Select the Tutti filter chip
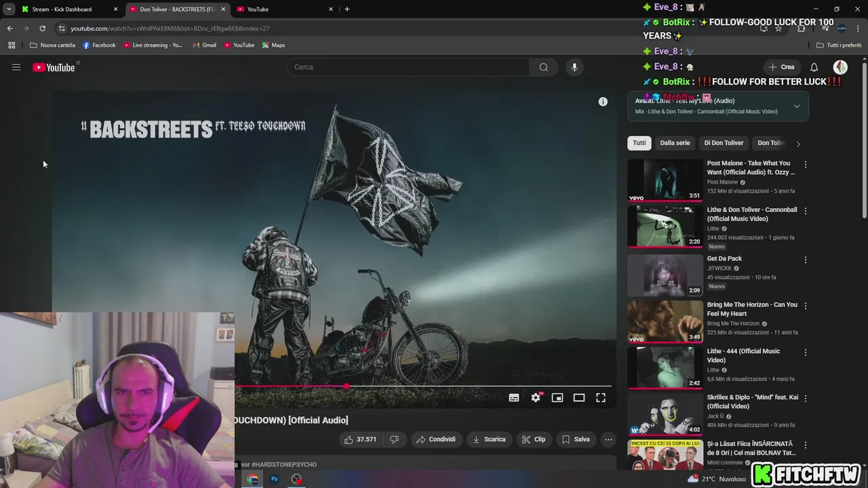The height and width of the screenshot is (488, 868). point(639,143)
